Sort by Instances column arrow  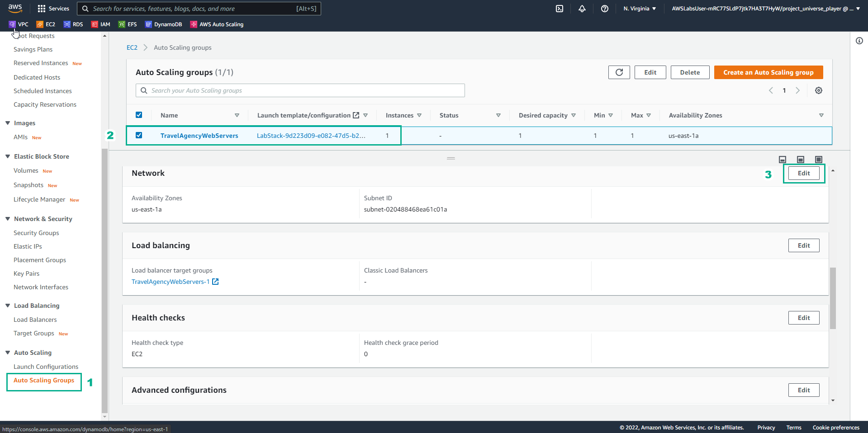[419, 115]
